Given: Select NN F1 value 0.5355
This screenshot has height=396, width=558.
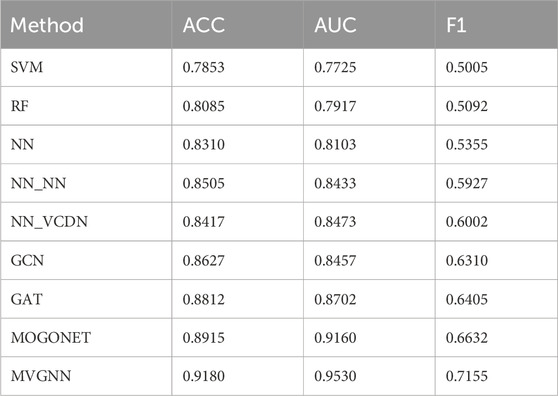Looking at the screenshot, I should pos(467,144).
